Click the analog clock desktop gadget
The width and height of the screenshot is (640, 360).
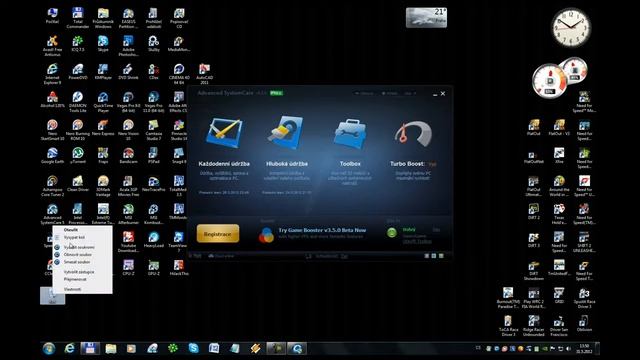(571, 27)
